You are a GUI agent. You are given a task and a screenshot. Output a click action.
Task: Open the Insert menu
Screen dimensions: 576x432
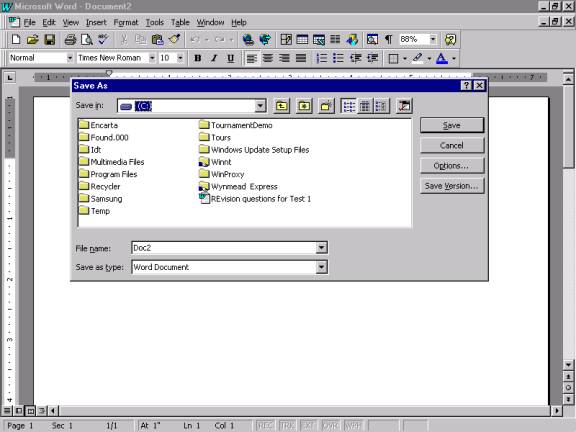click(96, 23)
